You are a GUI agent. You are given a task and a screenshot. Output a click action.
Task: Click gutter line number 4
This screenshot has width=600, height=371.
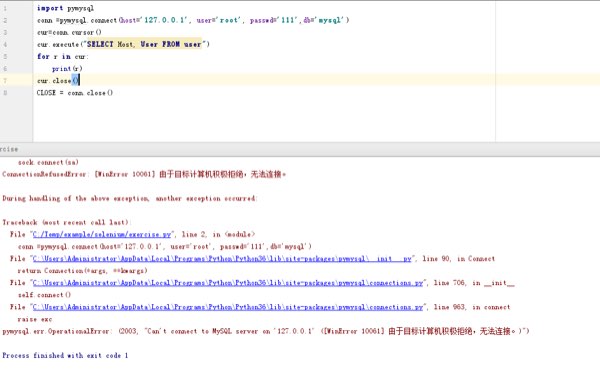click(x=5, y=44)
